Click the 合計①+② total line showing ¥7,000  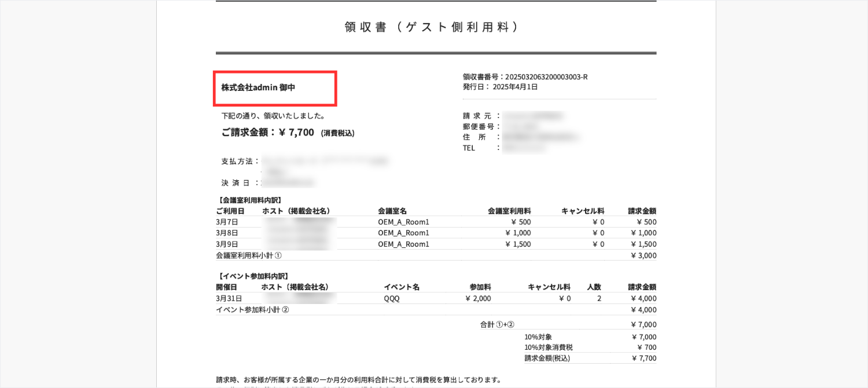pos(496,324)
